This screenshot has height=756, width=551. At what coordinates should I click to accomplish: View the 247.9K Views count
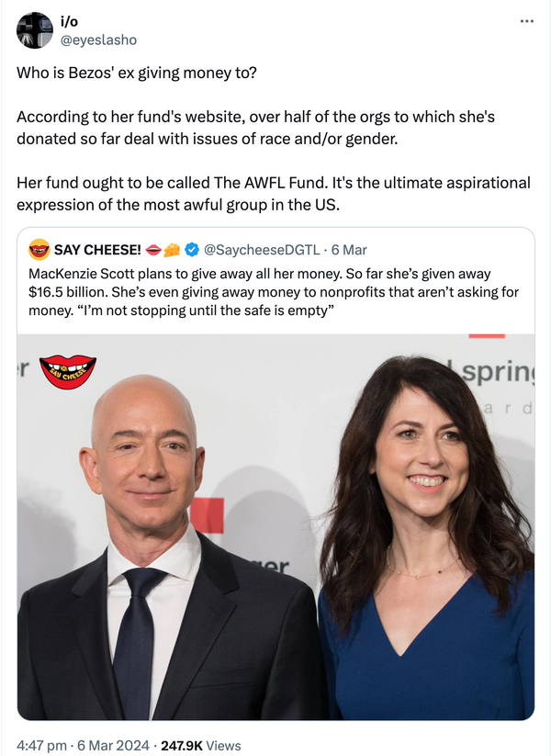tap(201, 745)
